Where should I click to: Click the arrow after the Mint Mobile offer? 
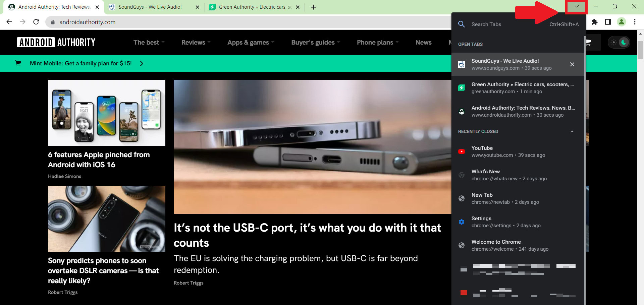[x=142, y=63]
